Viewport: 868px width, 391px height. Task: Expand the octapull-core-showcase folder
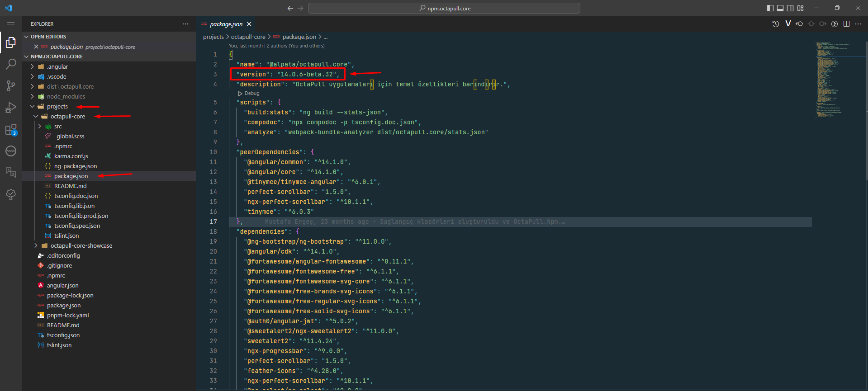(81, 245)
